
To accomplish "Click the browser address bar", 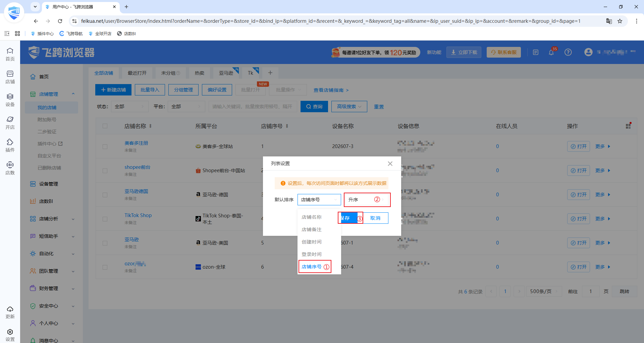I will [331, 21].
